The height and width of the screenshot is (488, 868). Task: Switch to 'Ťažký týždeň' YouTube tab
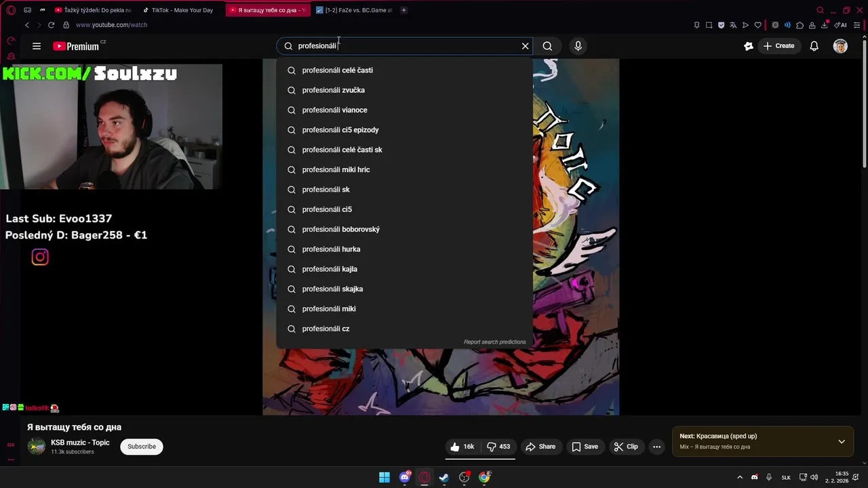click(92, 10)
